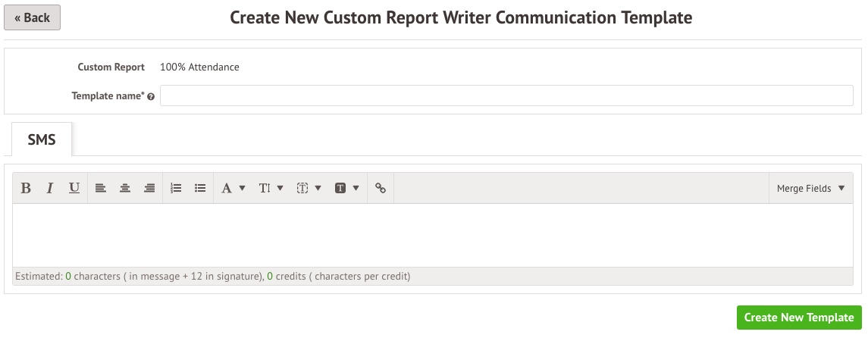868x338 pixels.
Task: Expand the Merge Fields dropdown
Action: point(811,188)
